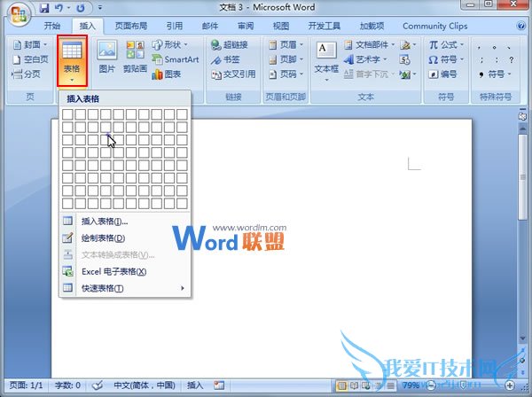Insert a 编号 number
The height and width of the screenshot is (397, 532).
[442, 74]
